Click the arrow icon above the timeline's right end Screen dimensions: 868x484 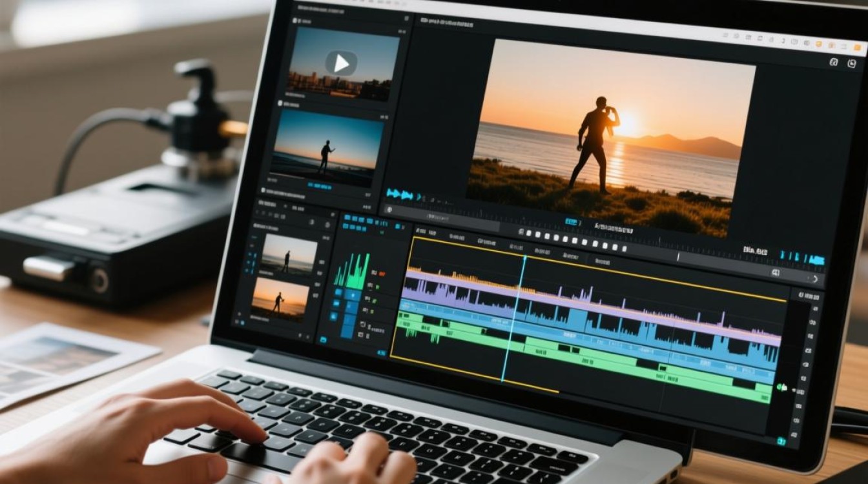coord(815,279)
